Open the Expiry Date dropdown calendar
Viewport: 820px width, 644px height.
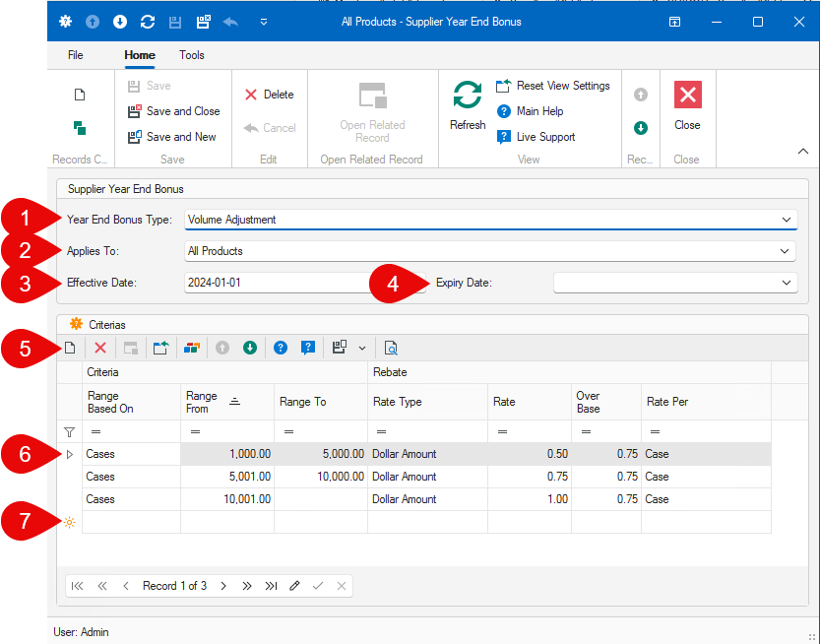[786, 283]
